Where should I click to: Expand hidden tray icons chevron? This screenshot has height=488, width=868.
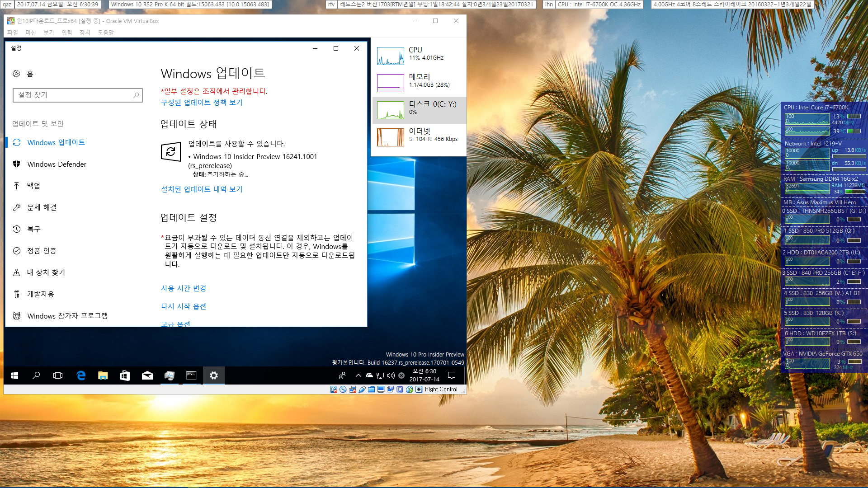tap(358, 375)
